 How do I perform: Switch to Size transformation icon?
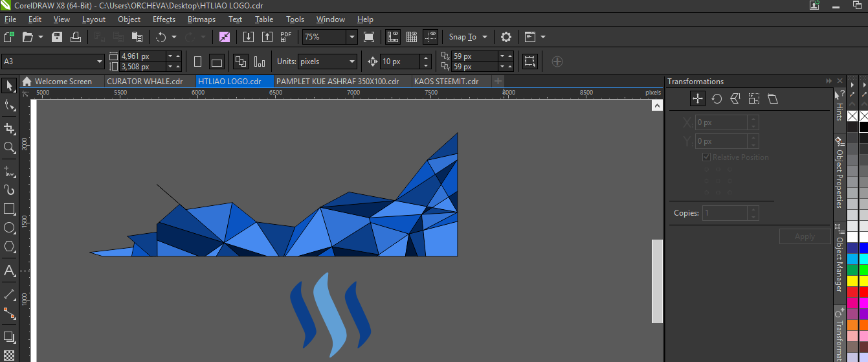click(753, 98)
